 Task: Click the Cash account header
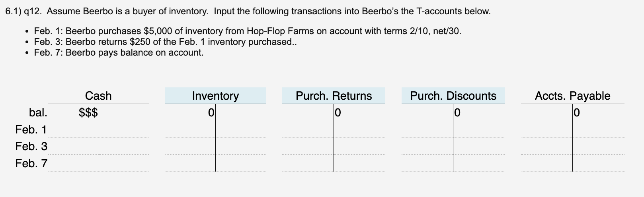point(98,96)
